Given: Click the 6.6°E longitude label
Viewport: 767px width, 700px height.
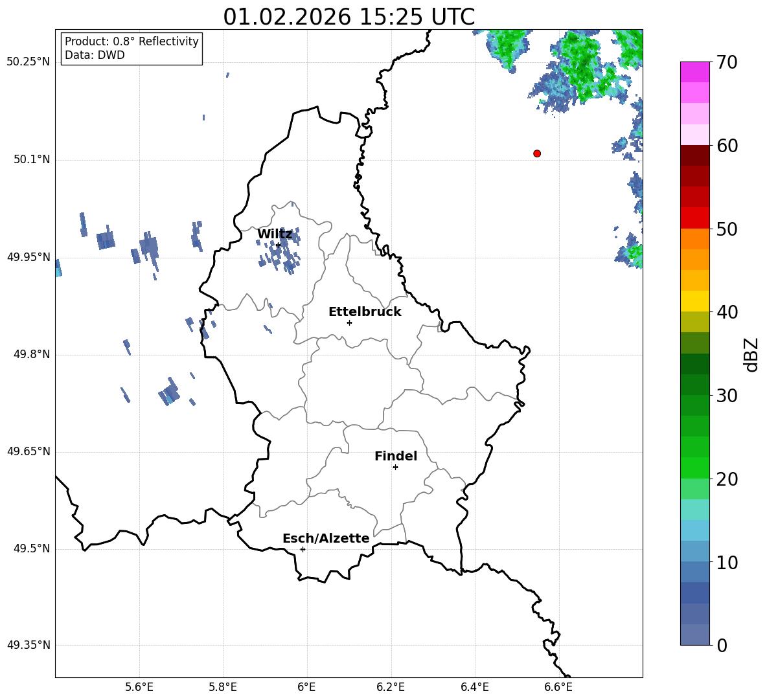Looking at the screenshot, I should 558,687.
